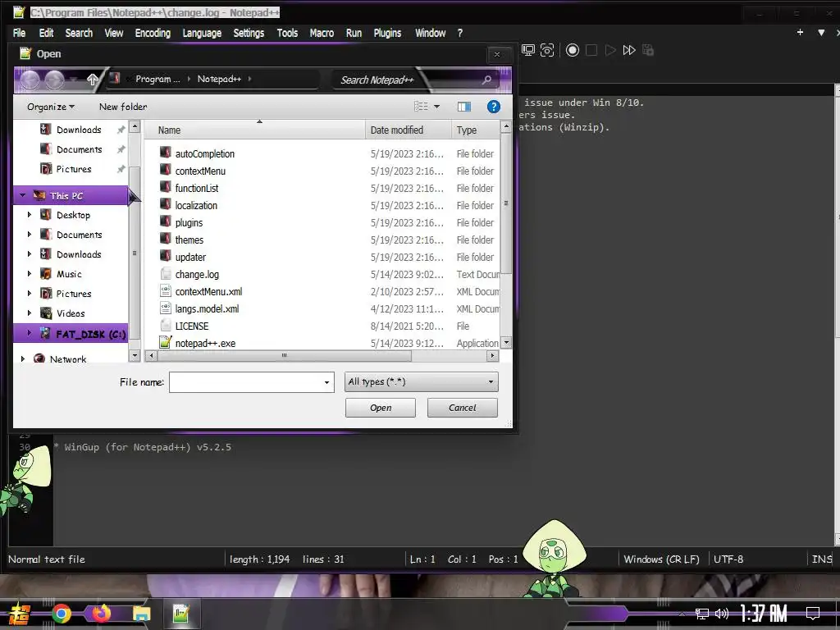Click the save recorded macro icon

(x=648, y=50)
